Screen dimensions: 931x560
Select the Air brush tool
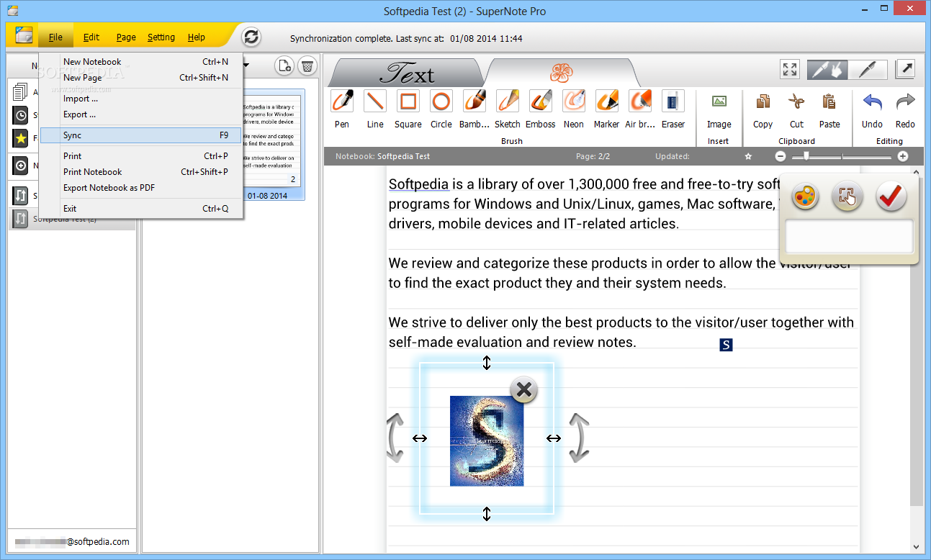click(640, 101)
